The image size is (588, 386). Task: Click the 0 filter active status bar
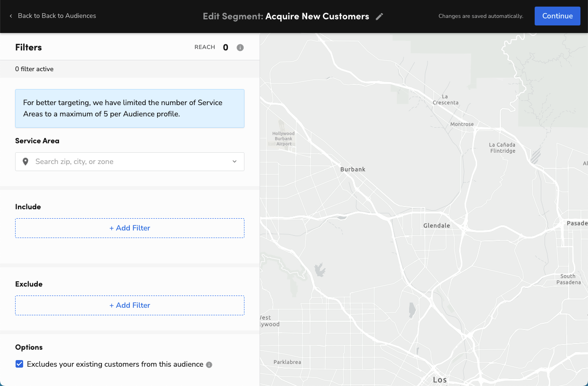[33, 69]
